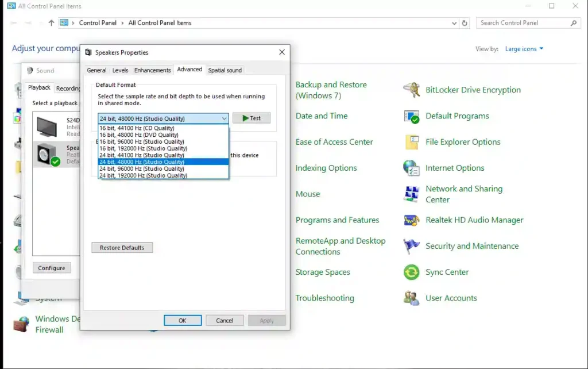The width and height of the screenshot is (588, 369).
Task: Confirm with the OK button
Action: pos(183,321)
